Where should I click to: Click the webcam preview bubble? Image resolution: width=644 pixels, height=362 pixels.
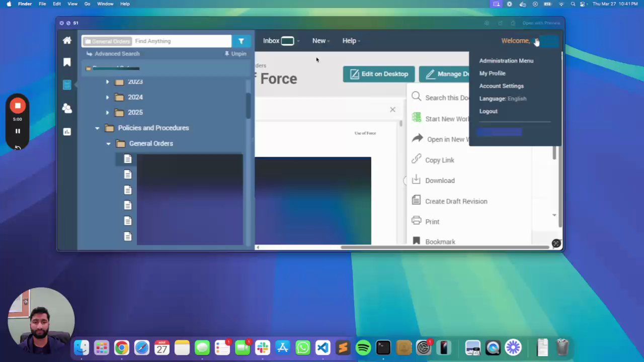point(41,322)
